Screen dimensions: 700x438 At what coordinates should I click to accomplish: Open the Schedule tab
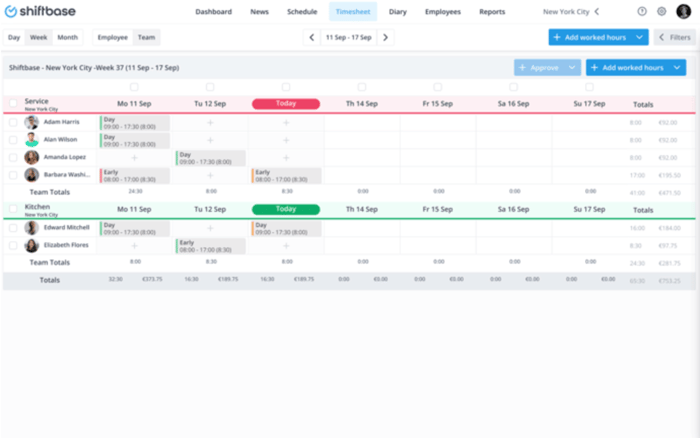(301, 12)
